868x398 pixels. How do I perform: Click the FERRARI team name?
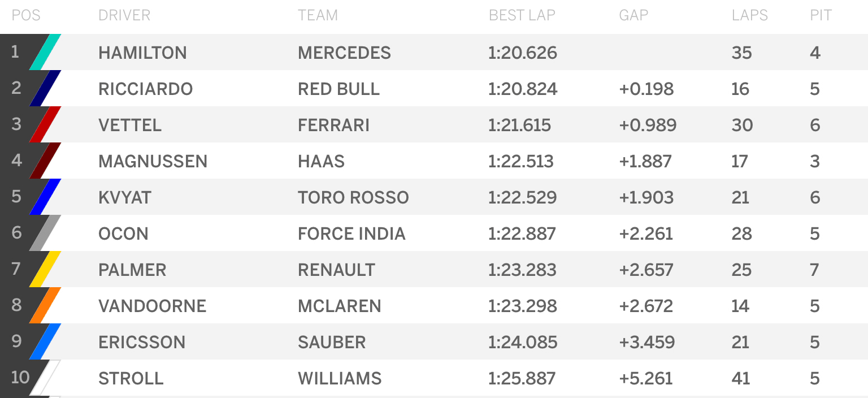pyautogui.click(x=333, y=125)
